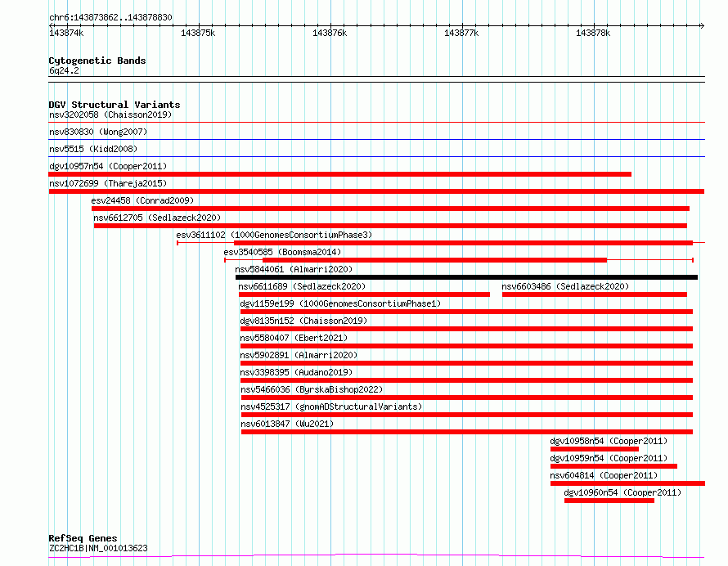Select the nsv1072699 (Thareja2015) label
This screenshot has width=728, height=566.
[x=108, y=183]
